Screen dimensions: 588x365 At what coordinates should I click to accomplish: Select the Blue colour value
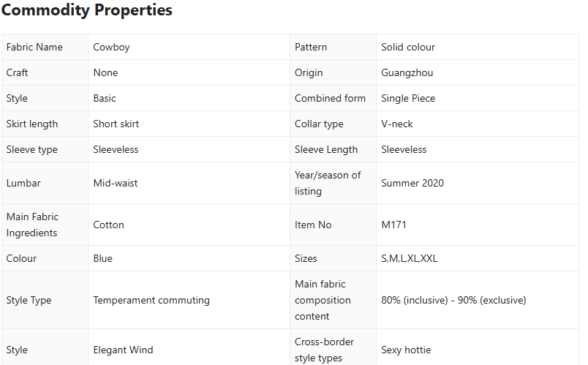point(102,258)
